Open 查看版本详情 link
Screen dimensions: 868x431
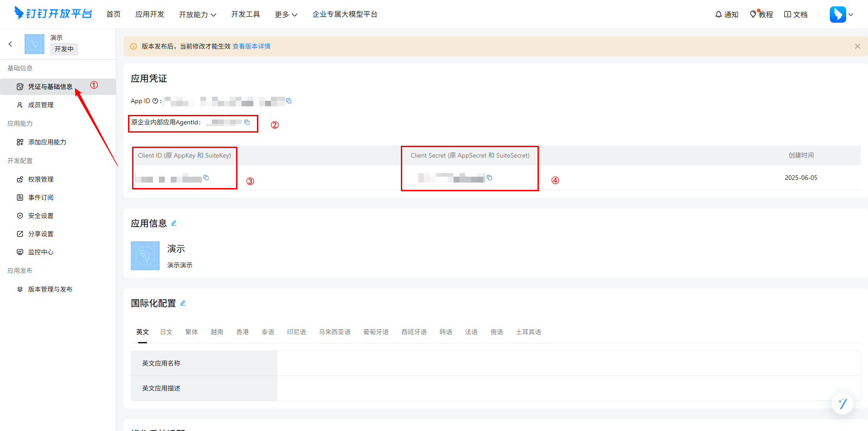coord(252,46)
